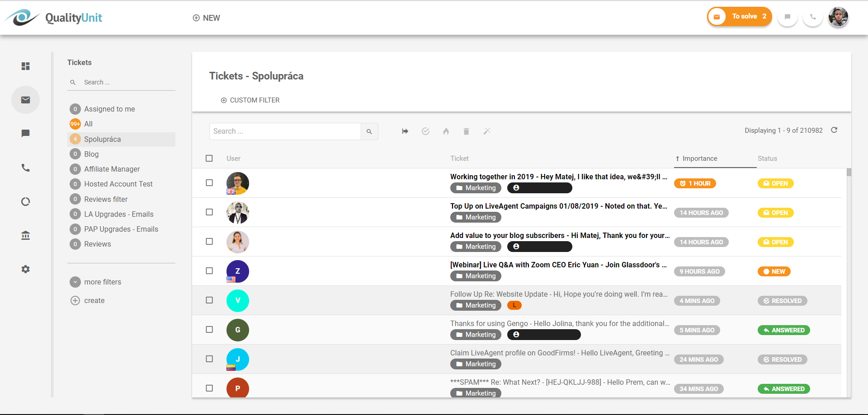Viewport: 868px width, 415px height.
Task: Toggle the select-all checkbox in table header
Action: click(x=209, y=159)
